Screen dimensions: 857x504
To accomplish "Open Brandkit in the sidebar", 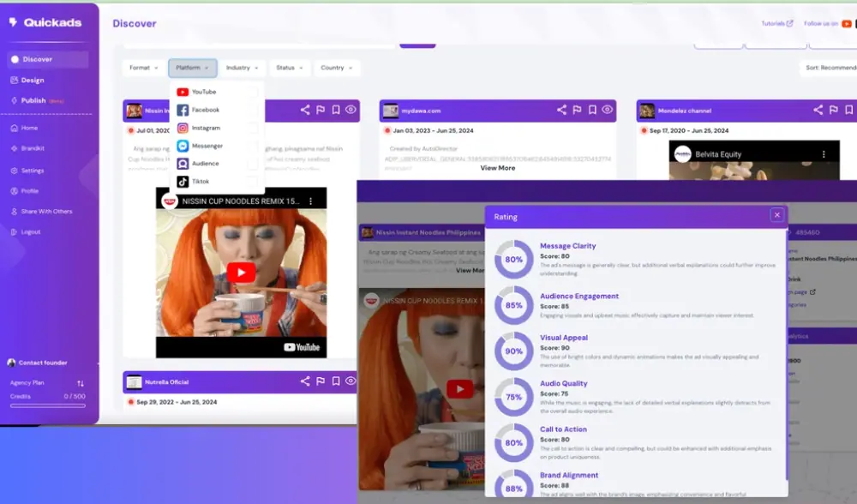I will click(x=33, y=148).
